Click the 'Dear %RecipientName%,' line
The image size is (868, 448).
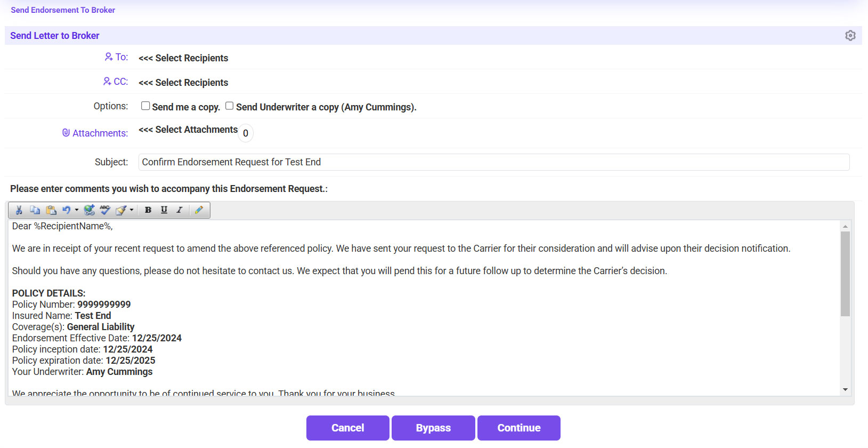click(62, 226)
